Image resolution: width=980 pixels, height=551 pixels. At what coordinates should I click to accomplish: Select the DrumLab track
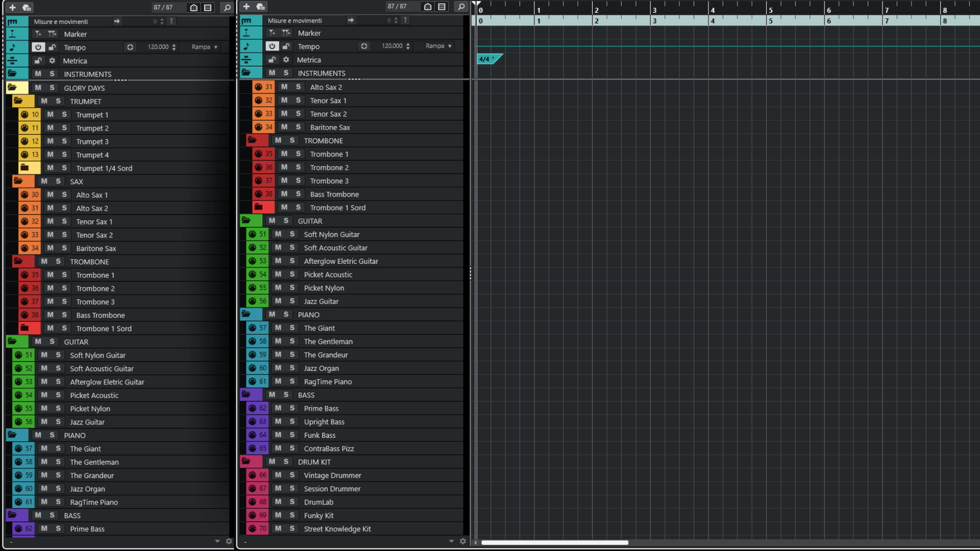click(x=318, y=502)
